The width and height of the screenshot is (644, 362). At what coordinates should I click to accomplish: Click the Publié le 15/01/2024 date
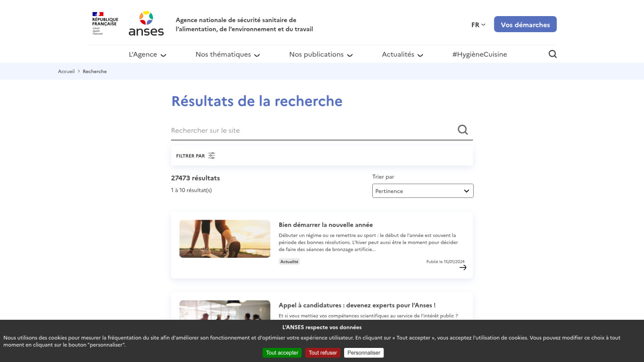445,261
